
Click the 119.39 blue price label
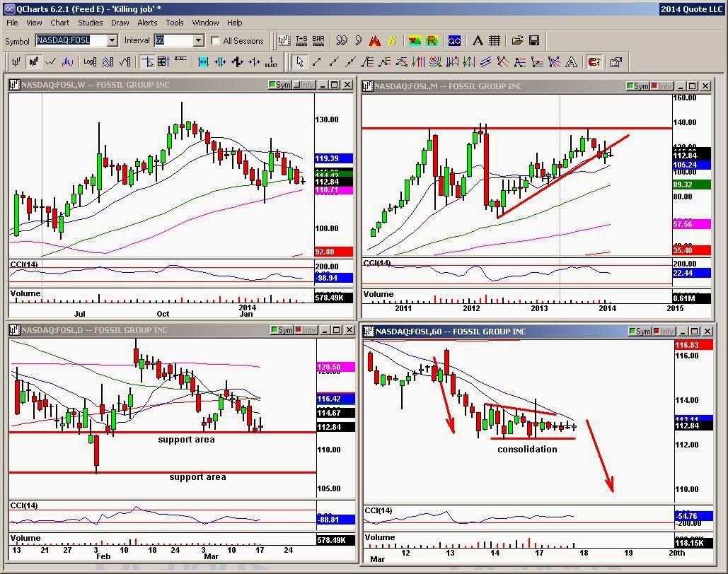coord(333,158)
